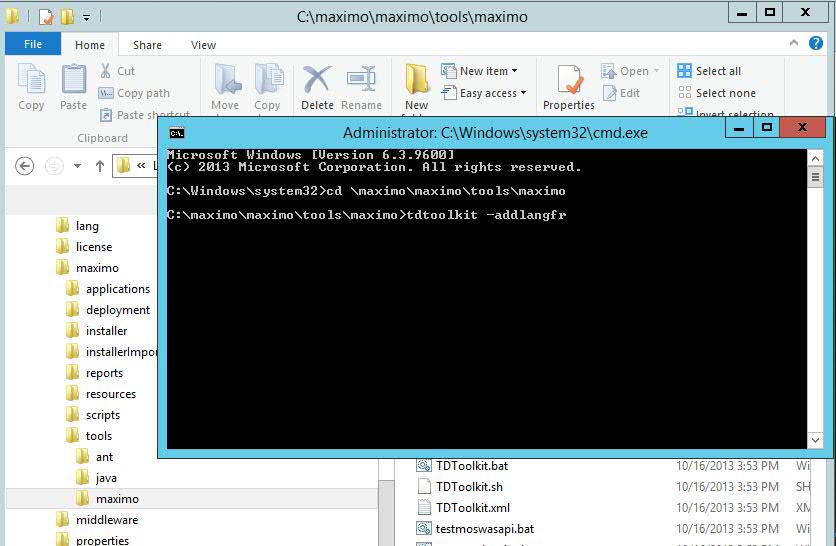
Task: Click Paste shortcut in the ribbon
Action: pyautogui.click(x=145, y=114)
